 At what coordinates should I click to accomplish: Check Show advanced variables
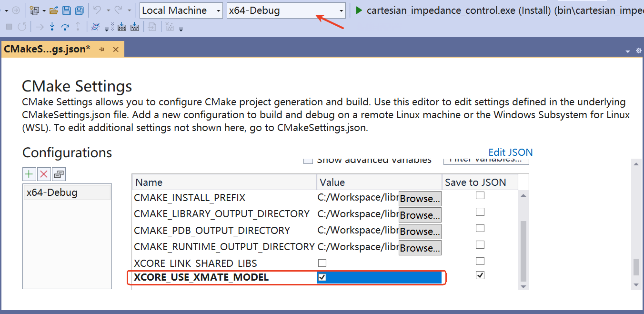[308, 160]
